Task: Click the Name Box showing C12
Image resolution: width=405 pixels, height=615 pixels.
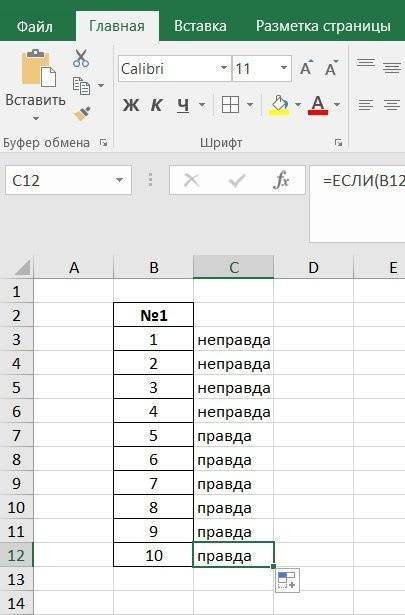Action: 68,180
